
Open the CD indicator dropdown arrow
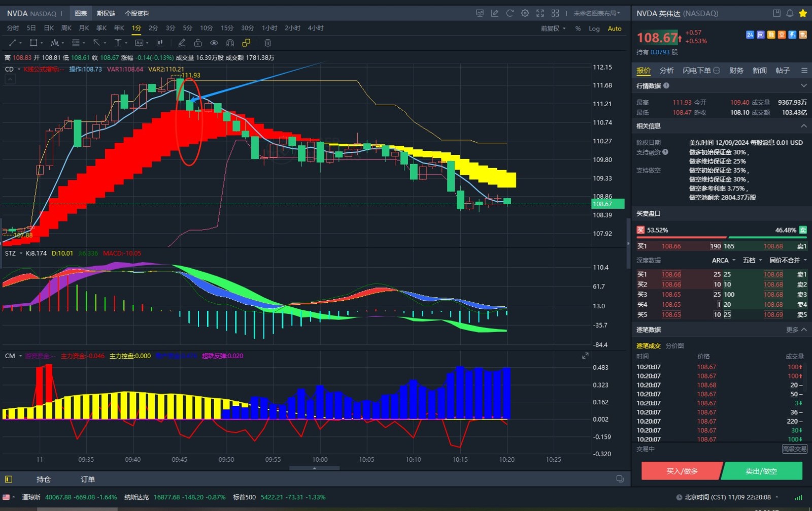pos(19,69)
